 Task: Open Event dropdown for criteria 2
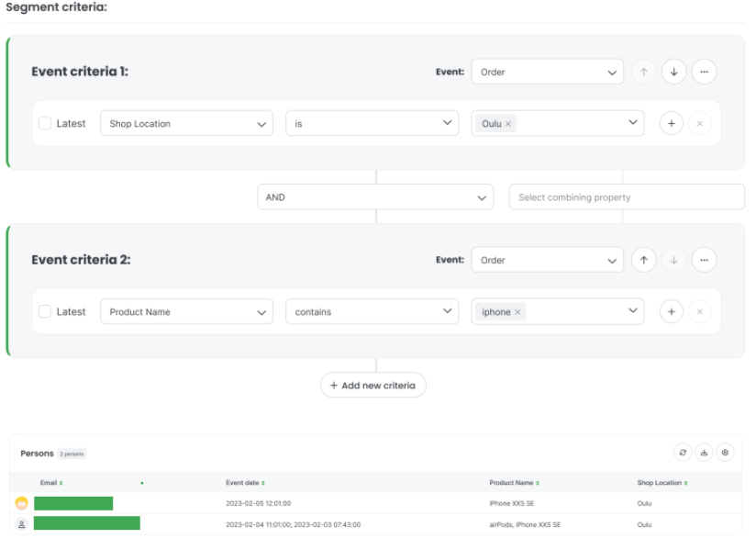pyautogui.click(x=547, y=260)
